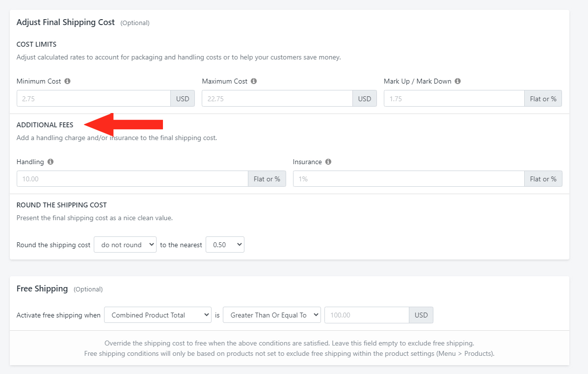
Task: Click the 'Adjust Final Shipping Cost' heading
Action: point(66,22)
